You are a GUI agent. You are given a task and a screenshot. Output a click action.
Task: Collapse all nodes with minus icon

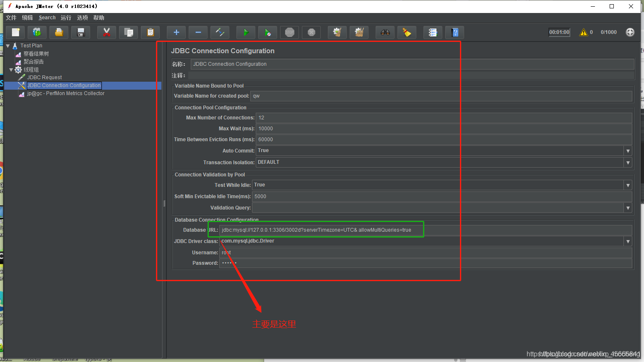point(198,32)
